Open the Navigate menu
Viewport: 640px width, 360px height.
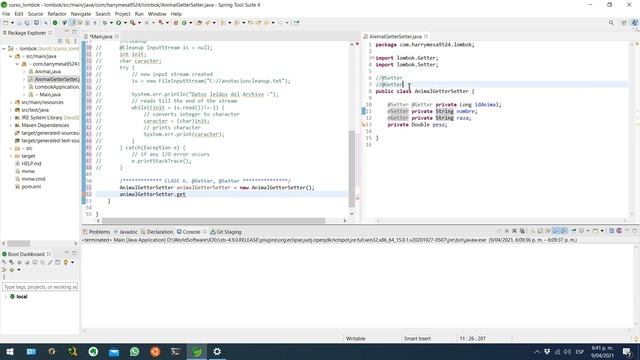(81, 14)
